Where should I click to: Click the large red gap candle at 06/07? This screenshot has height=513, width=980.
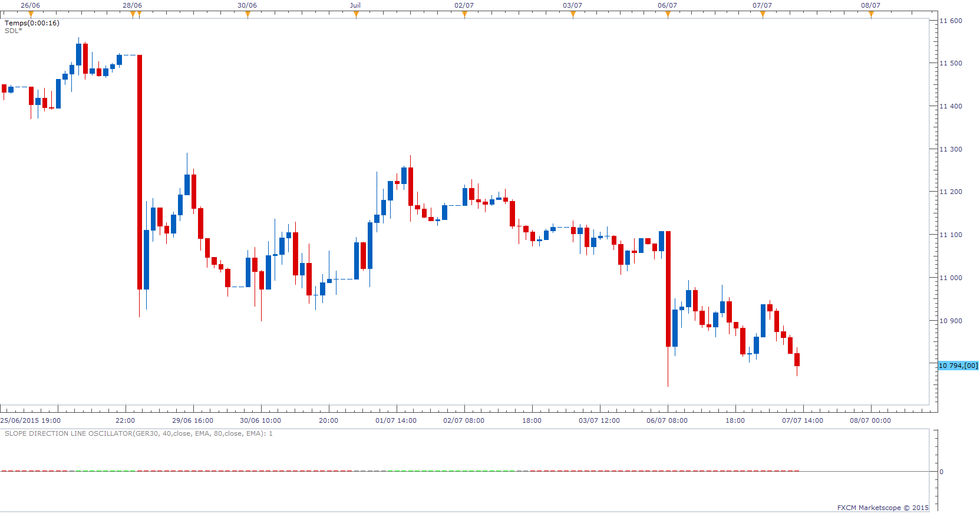tap(668, 289)
